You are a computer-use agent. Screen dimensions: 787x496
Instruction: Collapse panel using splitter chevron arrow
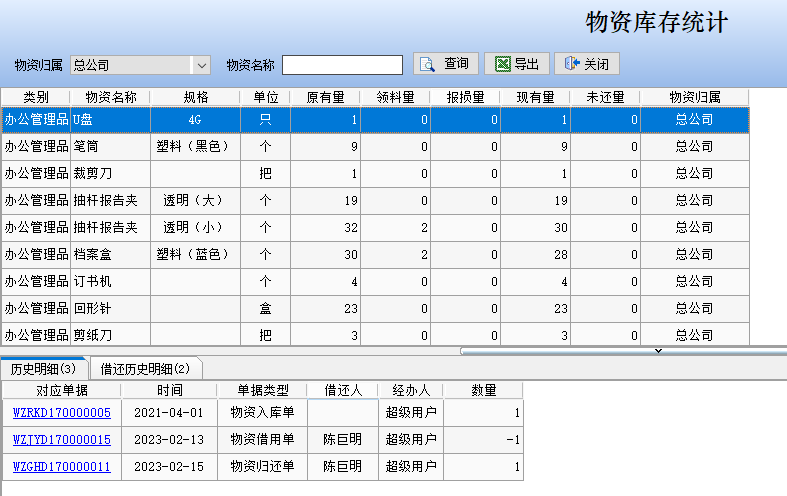pos(657,351)
